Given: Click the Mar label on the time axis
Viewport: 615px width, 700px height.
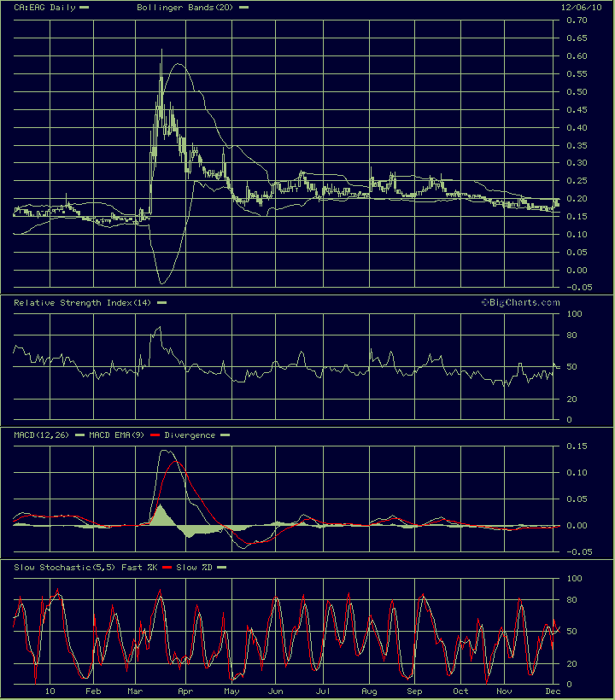Looking at the screenshot, I should click(x=135, y=691).
